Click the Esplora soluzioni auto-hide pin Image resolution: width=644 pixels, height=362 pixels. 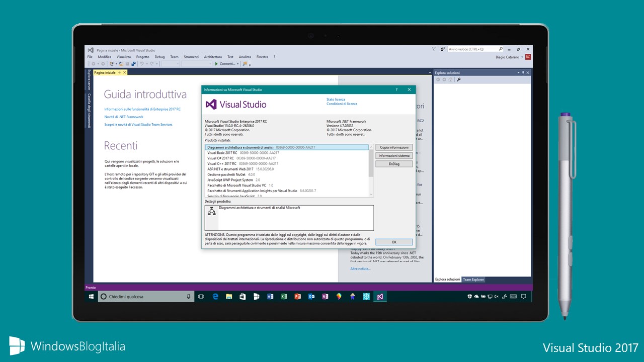[523, 72]
